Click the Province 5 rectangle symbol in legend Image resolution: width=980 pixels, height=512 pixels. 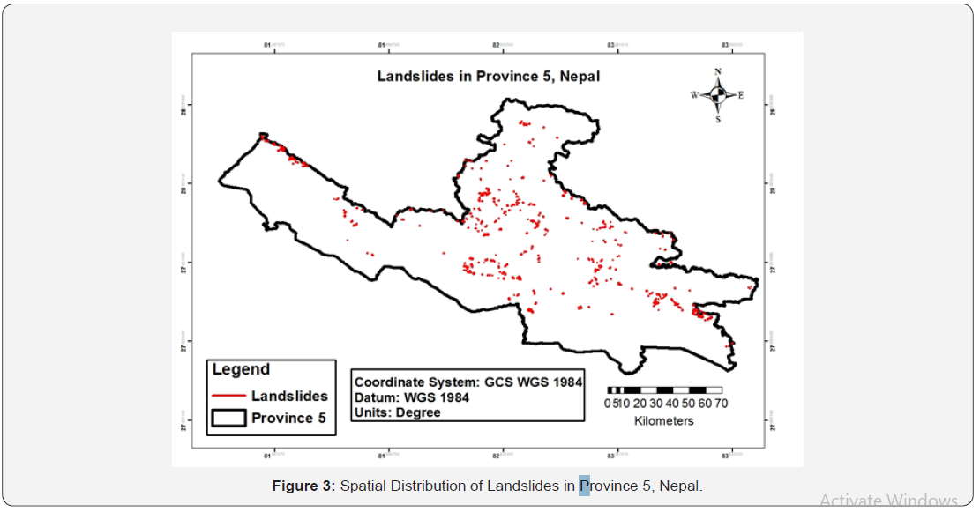click(x=229, y=418)
